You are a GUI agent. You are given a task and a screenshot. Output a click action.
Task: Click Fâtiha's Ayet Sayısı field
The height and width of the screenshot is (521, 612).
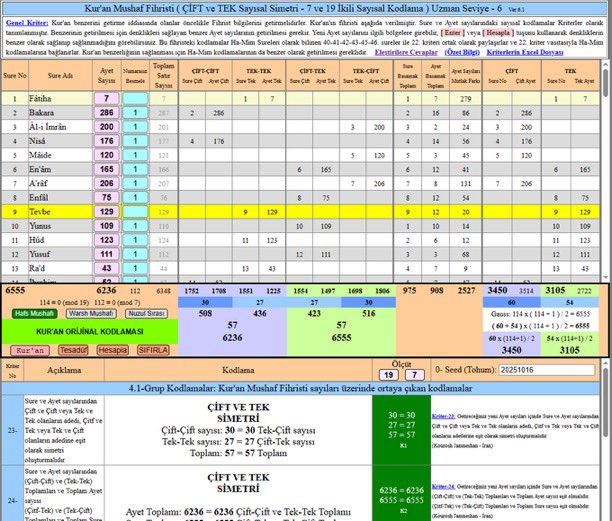click(107, 98)
